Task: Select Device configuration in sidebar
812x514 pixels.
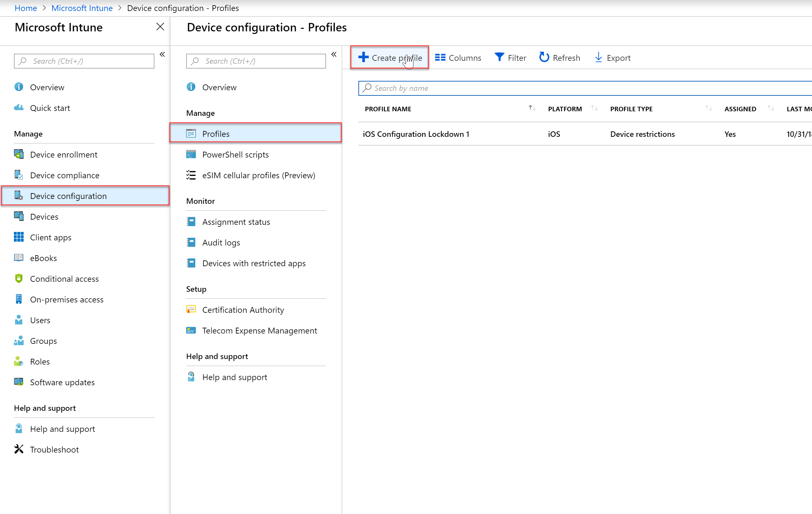Action: pyautogui.click(x=85, y=196)
